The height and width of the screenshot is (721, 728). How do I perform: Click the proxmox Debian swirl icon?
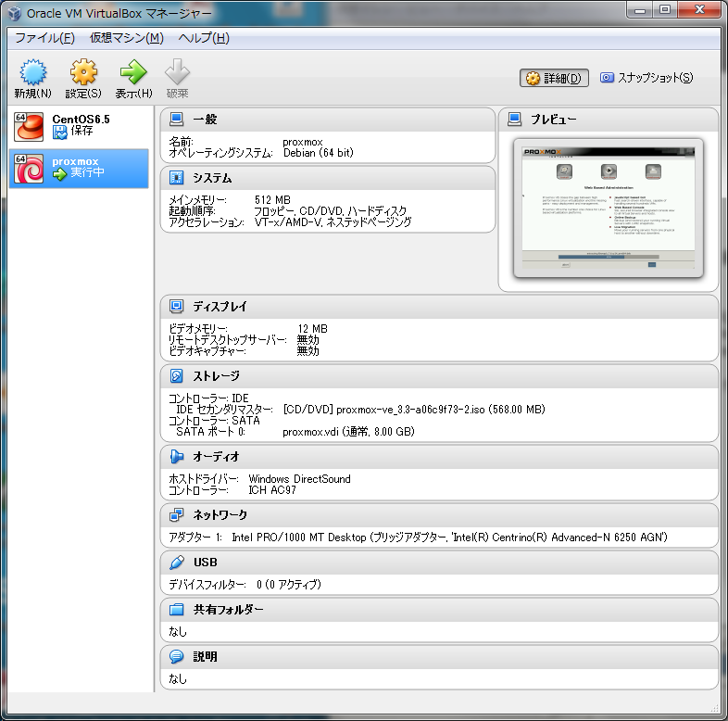click(29, 169)
